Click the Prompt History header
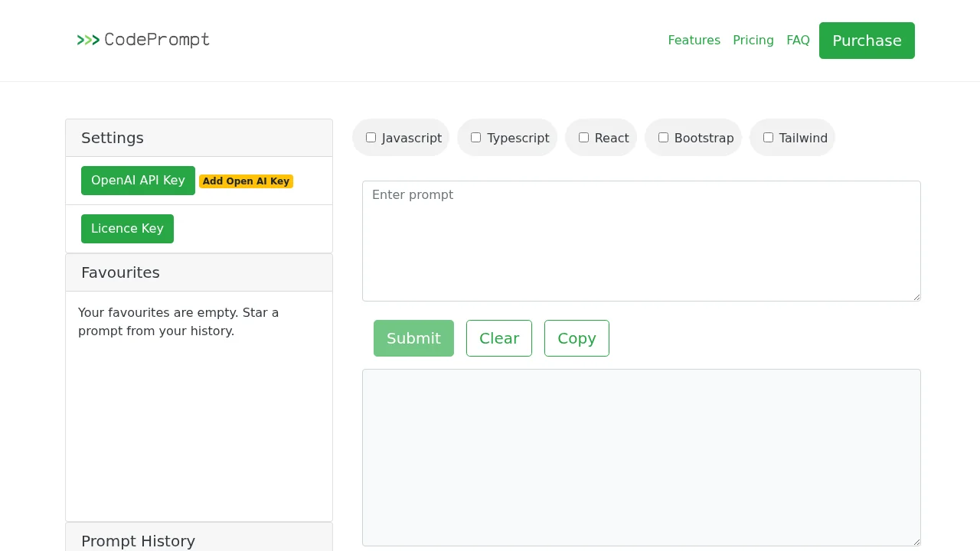The height and width of the screenshot is (551, 980). click(x=138, y=541)
